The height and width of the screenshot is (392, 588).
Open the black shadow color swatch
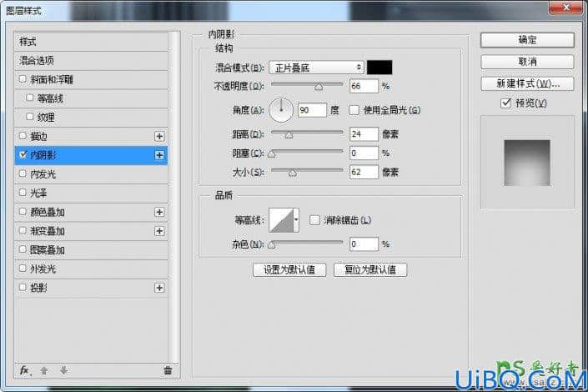[379, 68]
